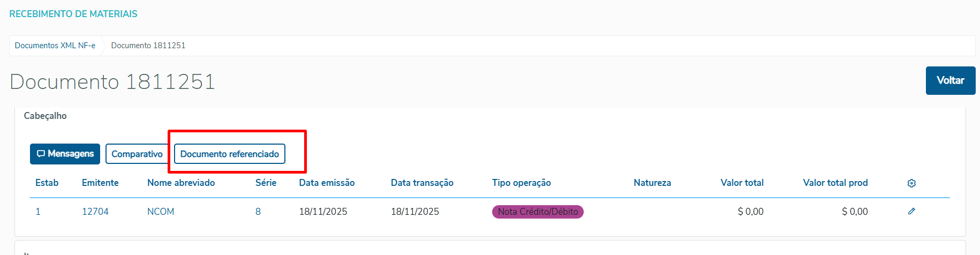Viewport: 980px width, 255px height.
Task: Go to Documentos XML NF-e breadcrumb
Action: tap(55, 46)
